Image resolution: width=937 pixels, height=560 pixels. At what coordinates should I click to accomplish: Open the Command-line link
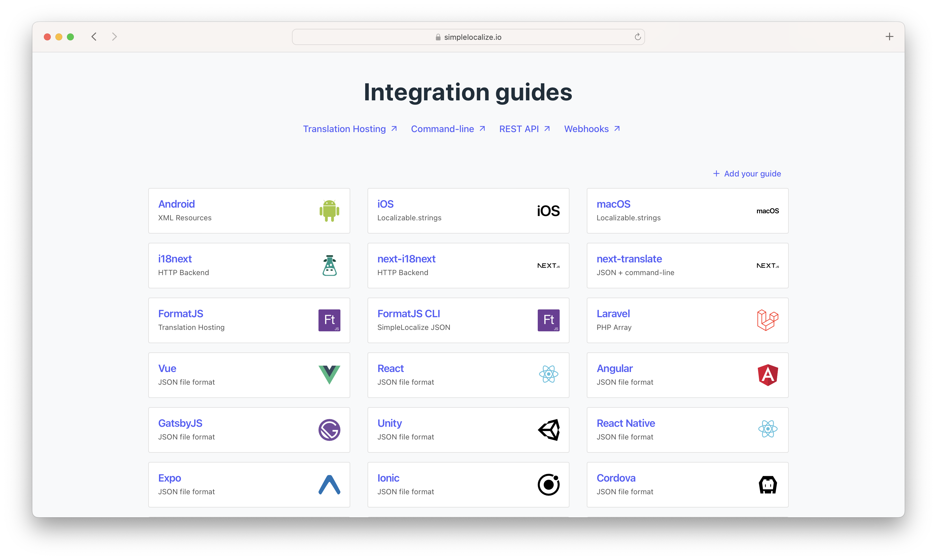click(x=448, y=129)
